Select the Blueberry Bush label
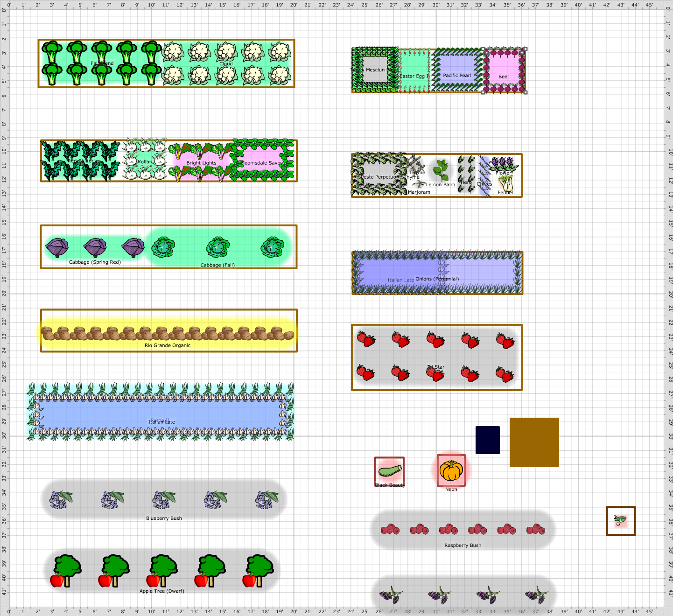This screenshot has width=673, height=616. pos(164,518)
